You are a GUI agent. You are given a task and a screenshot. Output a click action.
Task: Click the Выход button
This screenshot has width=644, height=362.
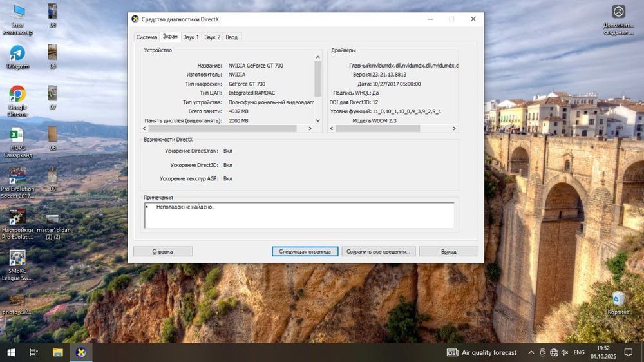pos(448,251)
